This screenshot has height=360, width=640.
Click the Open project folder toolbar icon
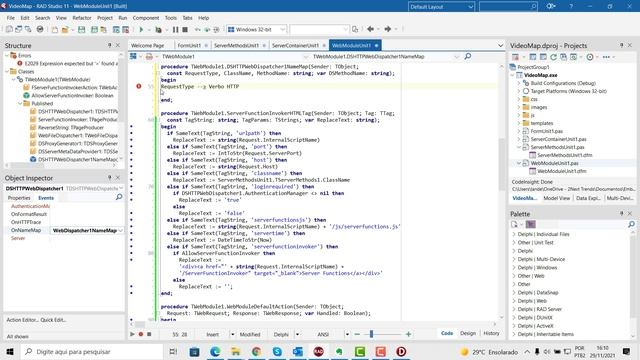pyautogui.click(x=65, y=29)
